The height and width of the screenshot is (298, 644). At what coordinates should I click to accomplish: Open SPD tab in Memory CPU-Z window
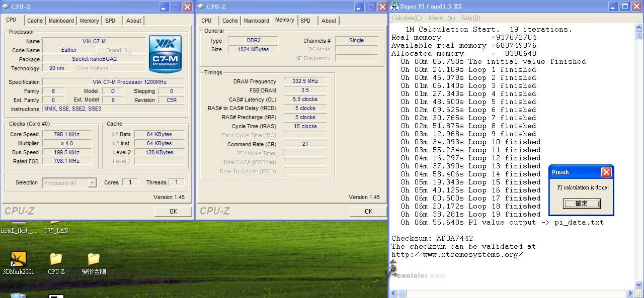(305, 21)
